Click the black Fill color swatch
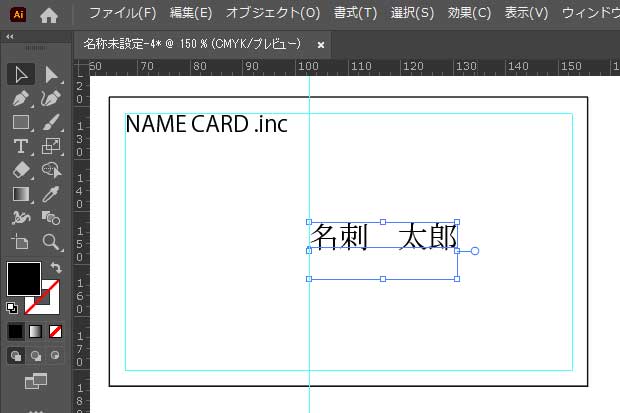Image resolution: width=620 pixels, height=413 pixels. coord(24,278)
